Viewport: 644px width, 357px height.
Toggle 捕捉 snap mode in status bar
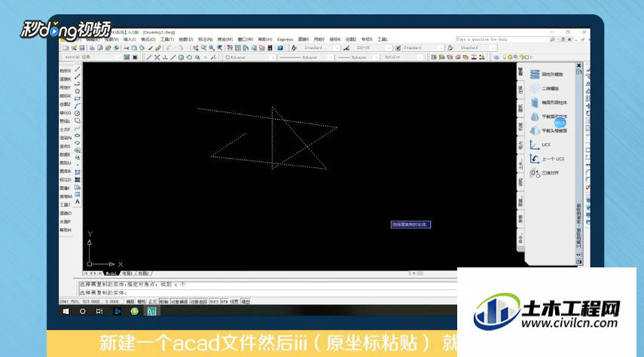pyautogui.click(x=130, y=301)
